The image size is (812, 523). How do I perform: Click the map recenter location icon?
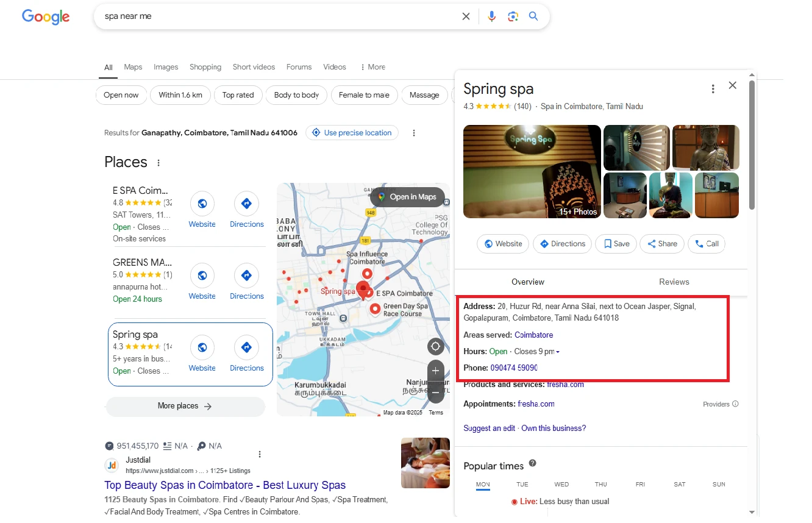(435, 347)
